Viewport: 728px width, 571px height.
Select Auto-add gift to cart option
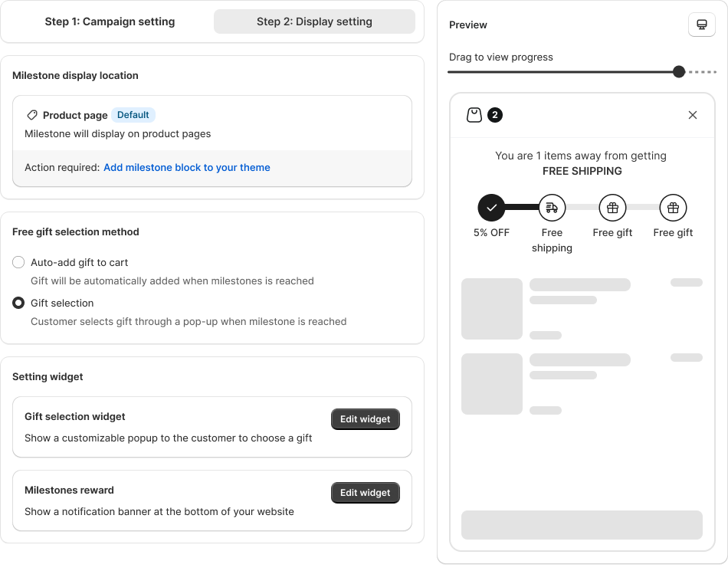(x=19, y=262)
